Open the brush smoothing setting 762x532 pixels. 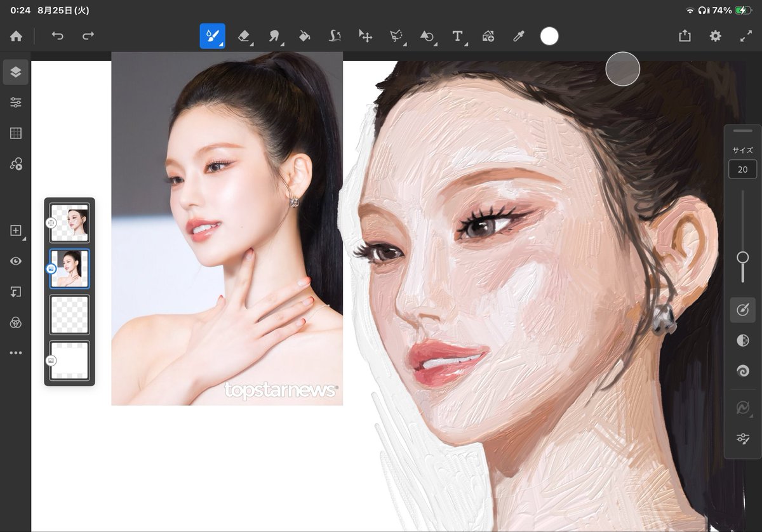pyautogui.click(x=742, y=371)
